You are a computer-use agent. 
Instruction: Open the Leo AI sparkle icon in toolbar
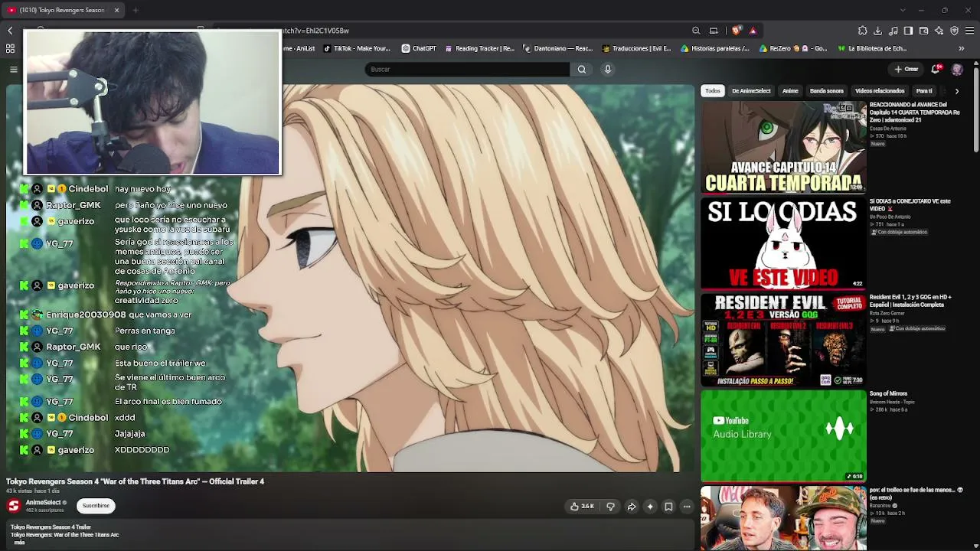point(939,31)
